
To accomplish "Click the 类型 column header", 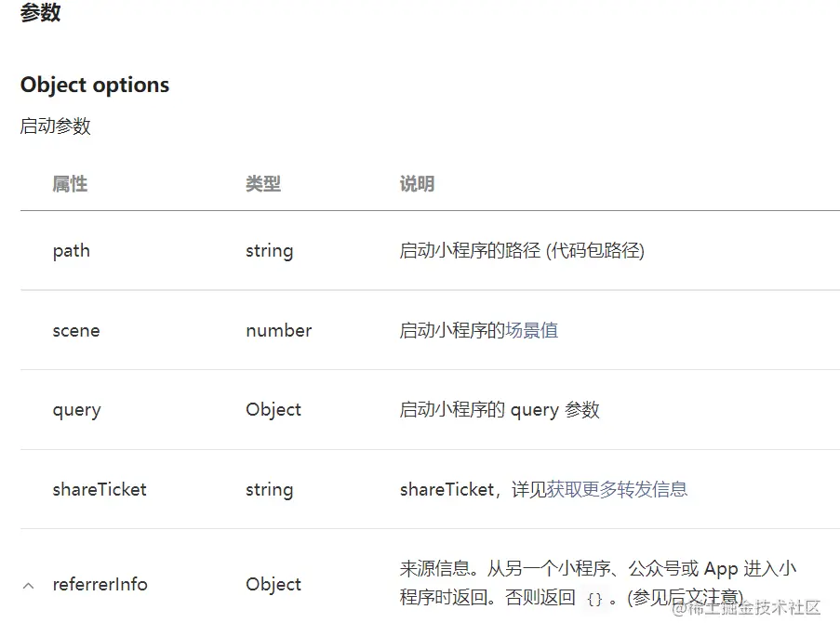I will (x=263, y=184).
